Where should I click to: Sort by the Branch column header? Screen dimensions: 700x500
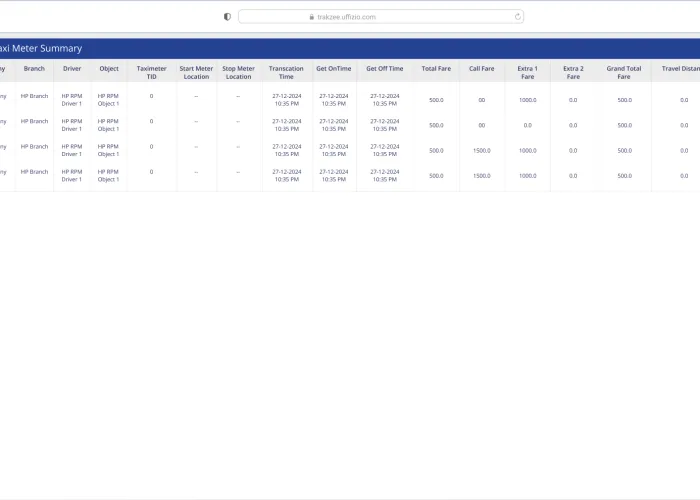pos(34,69)
